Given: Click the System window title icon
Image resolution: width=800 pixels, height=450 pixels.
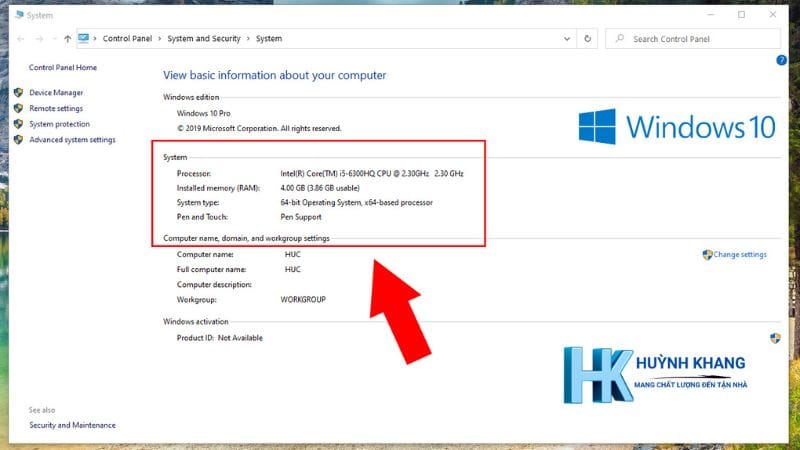Looking at the screenshot, I should click(19, 15).
